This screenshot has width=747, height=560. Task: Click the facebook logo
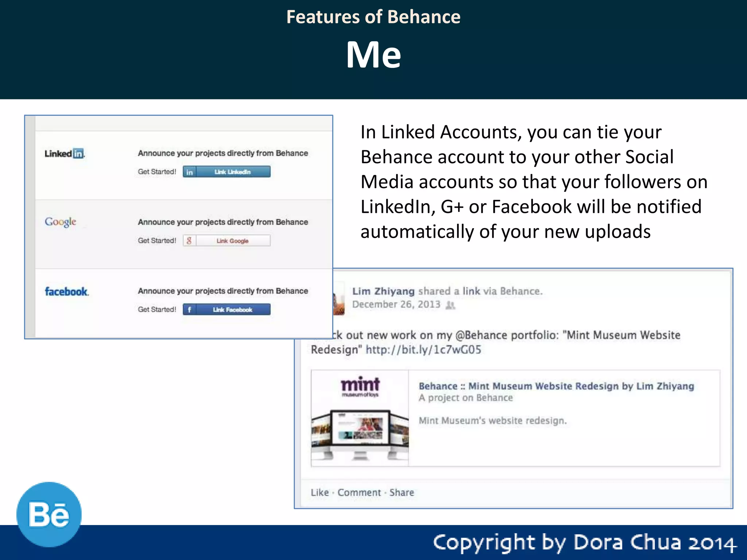point(66,292)
